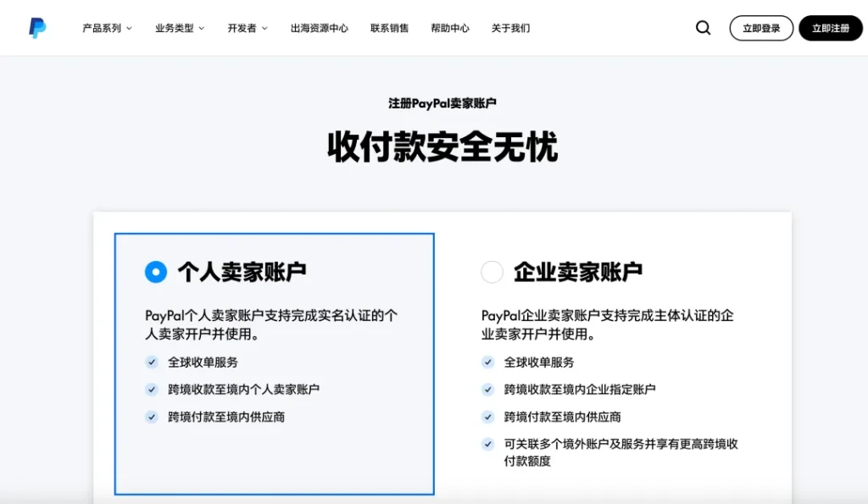868x504 pixels.
Task: Click the PayPal logo
Action: coord(36,26)
